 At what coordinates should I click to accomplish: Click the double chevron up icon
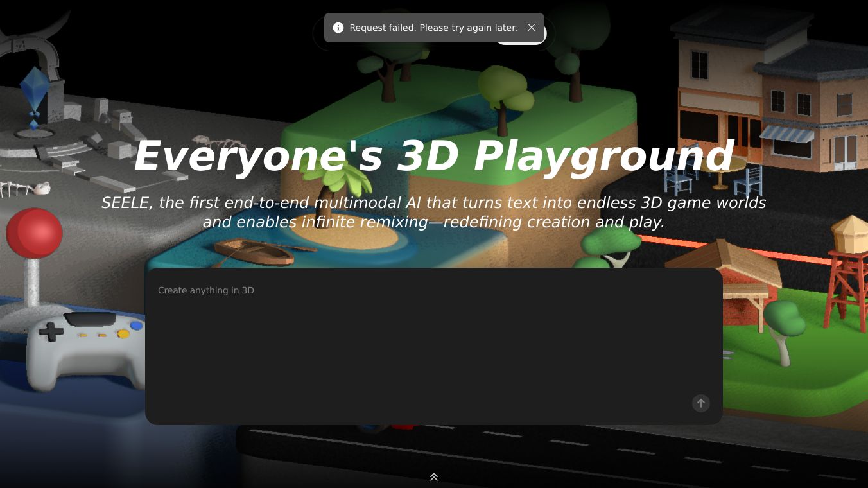(434, 477)
